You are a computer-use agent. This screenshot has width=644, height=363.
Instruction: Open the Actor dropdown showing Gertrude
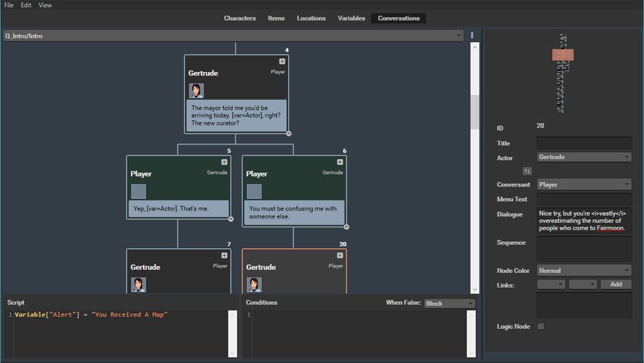tap(584, 157)
